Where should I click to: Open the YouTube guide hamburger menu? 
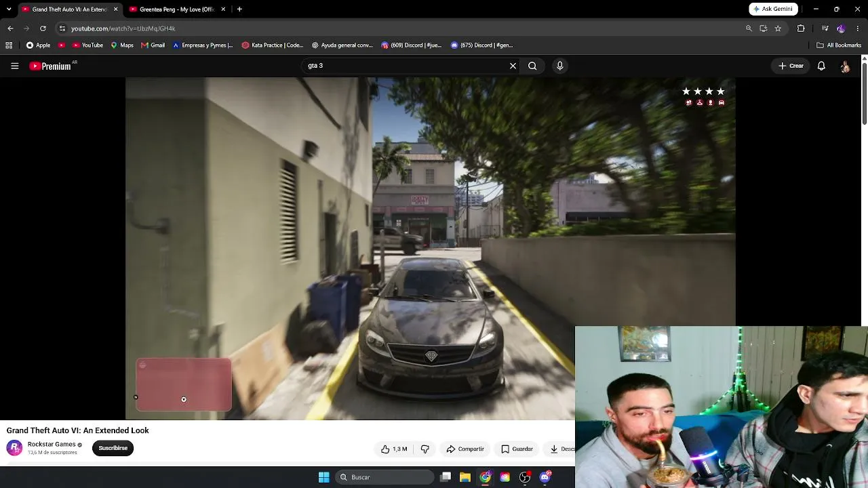click(x=14, y=66)
